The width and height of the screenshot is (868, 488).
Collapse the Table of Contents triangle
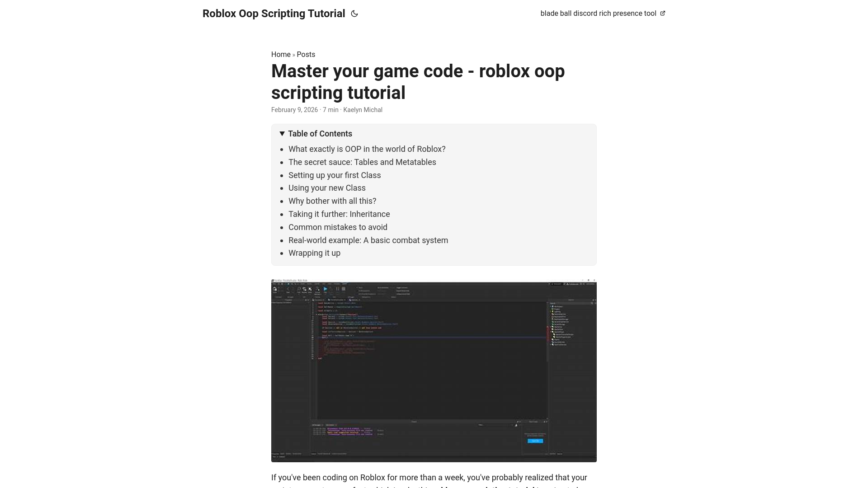click(282, 134)
